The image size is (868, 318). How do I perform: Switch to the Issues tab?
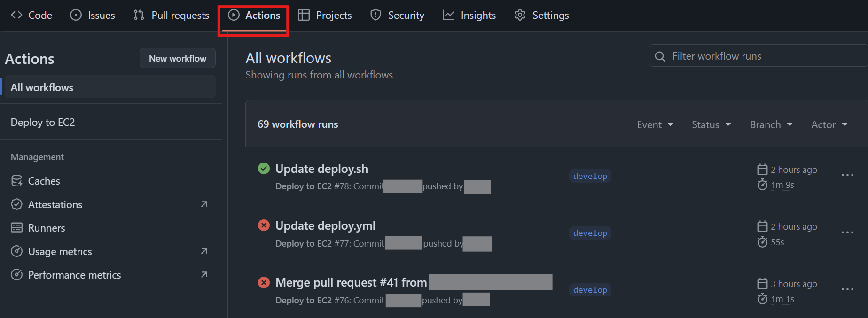click(93, 15)
